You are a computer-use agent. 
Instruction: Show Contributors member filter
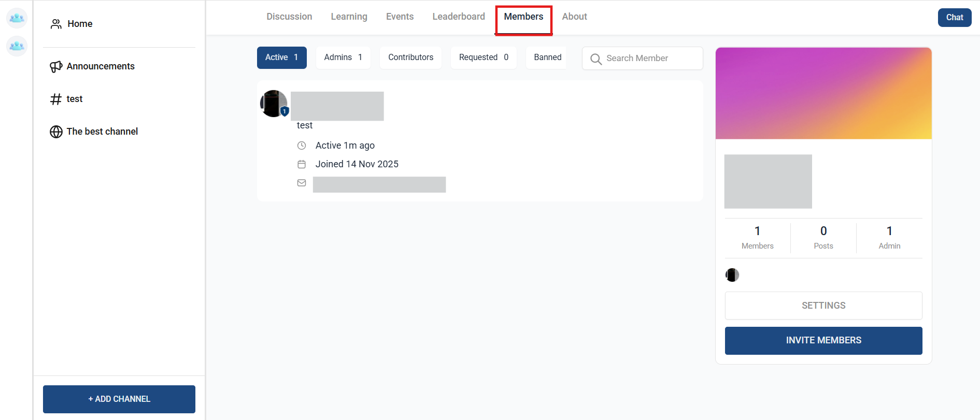pos(410,57)
